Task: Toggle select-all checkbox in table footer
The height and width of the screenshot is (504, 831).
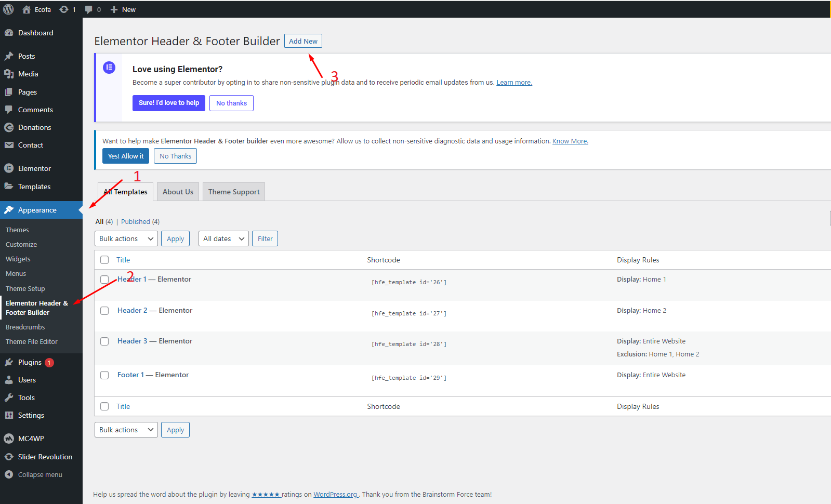Action: click(104, 406)
